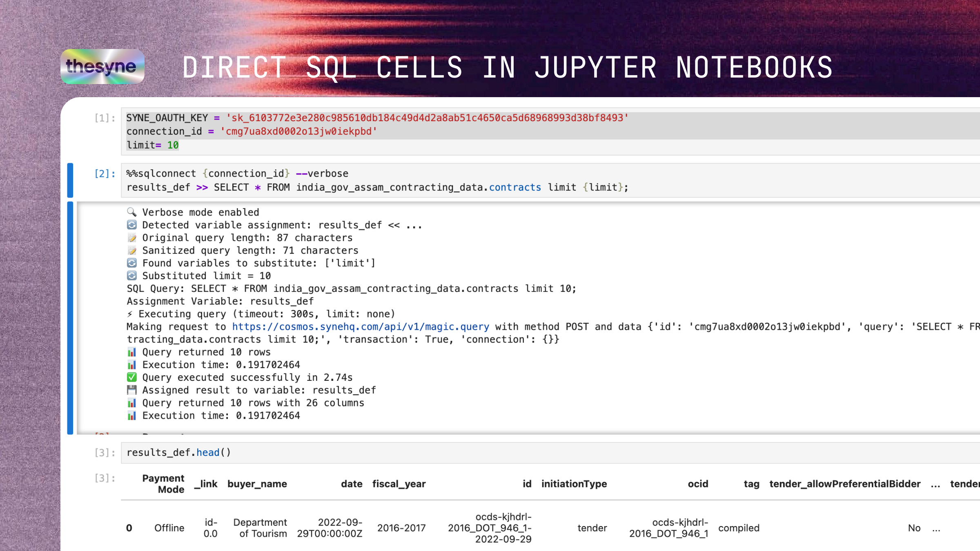
Task: Click the id-0.0 link cell in row 0
Action: click(x=211, y=528)
